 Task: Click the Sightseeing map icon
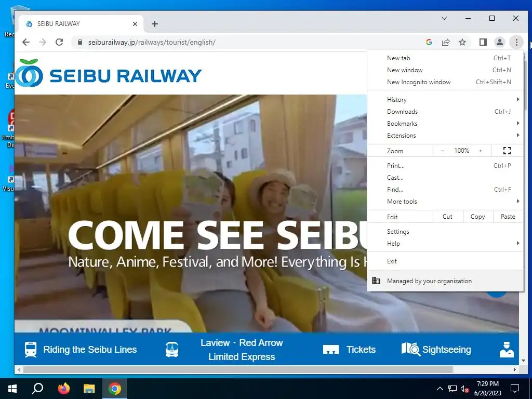click(x=410, y=349)
